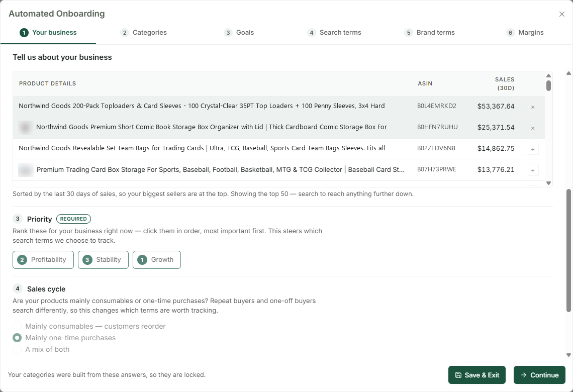Remove the Toploaders & Card Sleeves product

coord(533,107)
